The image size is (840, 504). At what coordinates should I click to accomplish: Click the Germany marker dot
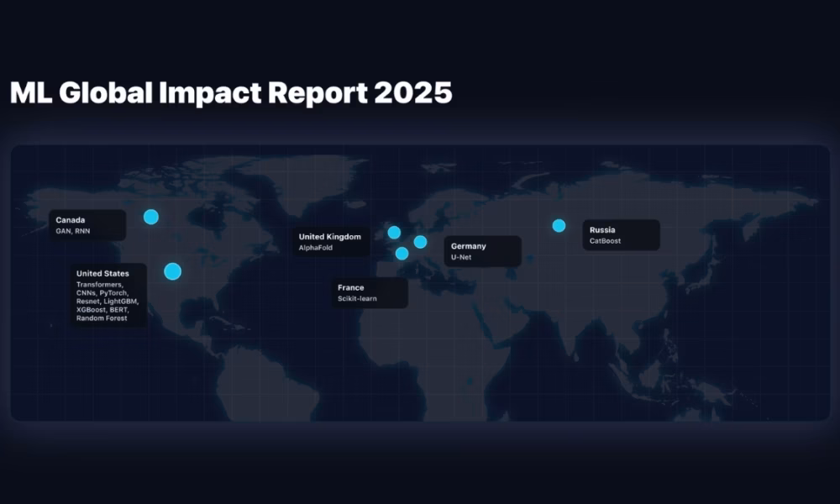point(420,242)
